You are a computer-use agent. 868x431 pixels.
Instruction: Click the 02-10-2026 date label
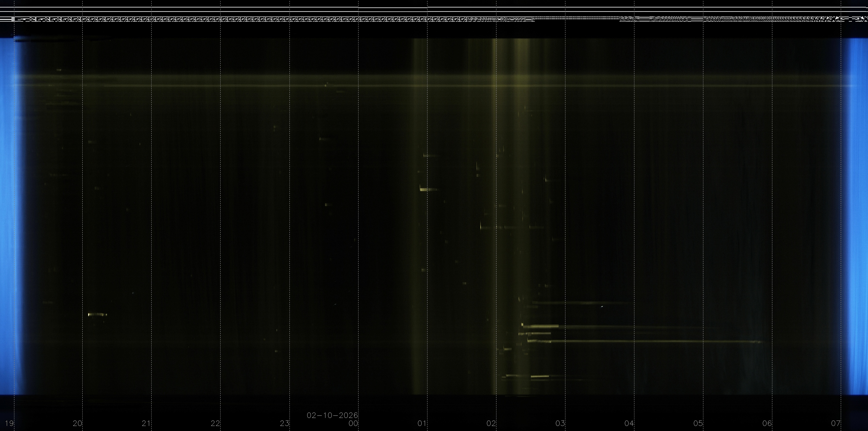332,415
